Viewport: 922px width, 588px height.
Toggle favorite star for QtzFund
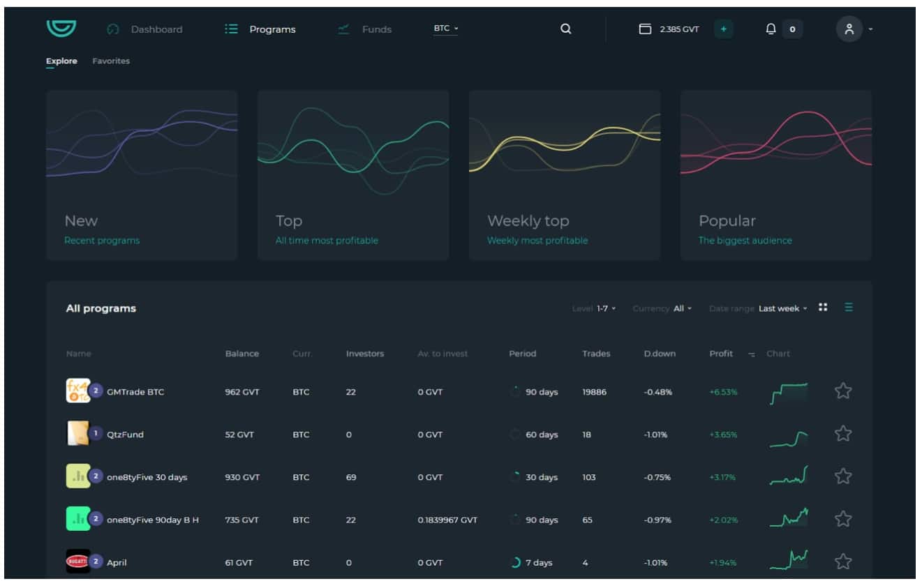843,434
